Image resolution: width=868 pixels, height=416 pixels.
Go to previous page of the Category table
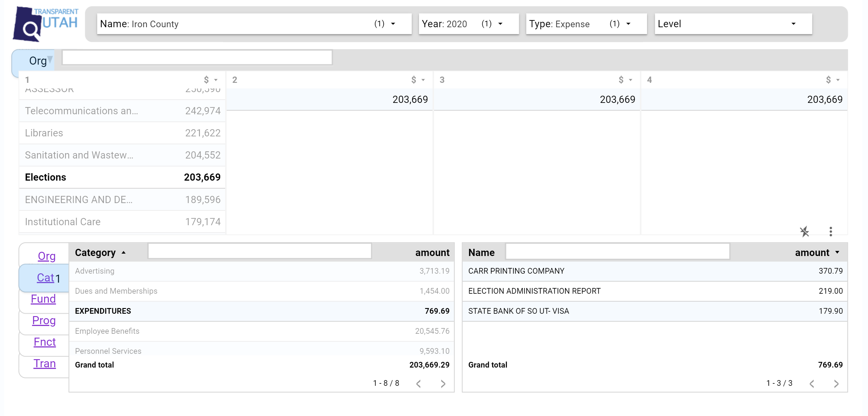(419, 384)
